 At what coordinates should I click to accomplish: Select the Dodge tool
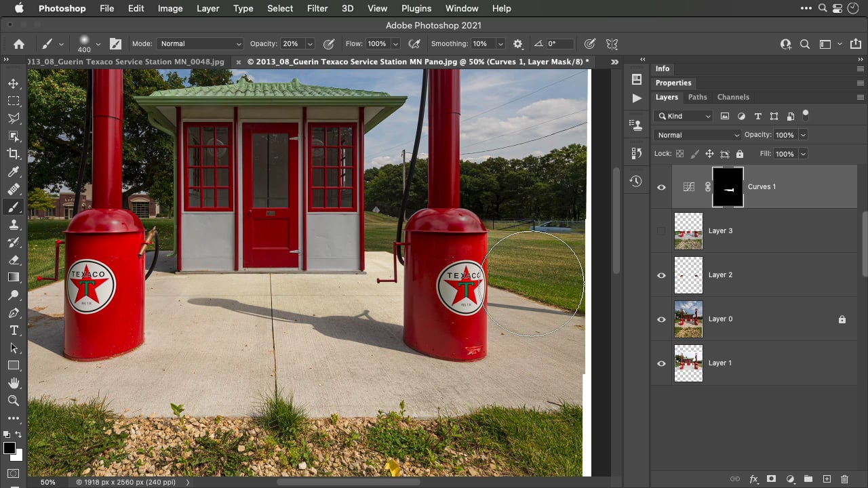13,295
